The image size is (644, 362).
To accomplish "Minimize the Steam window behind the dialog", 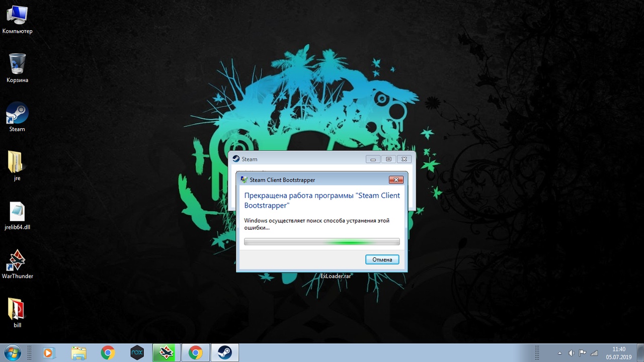I will [x=373, y=159].
